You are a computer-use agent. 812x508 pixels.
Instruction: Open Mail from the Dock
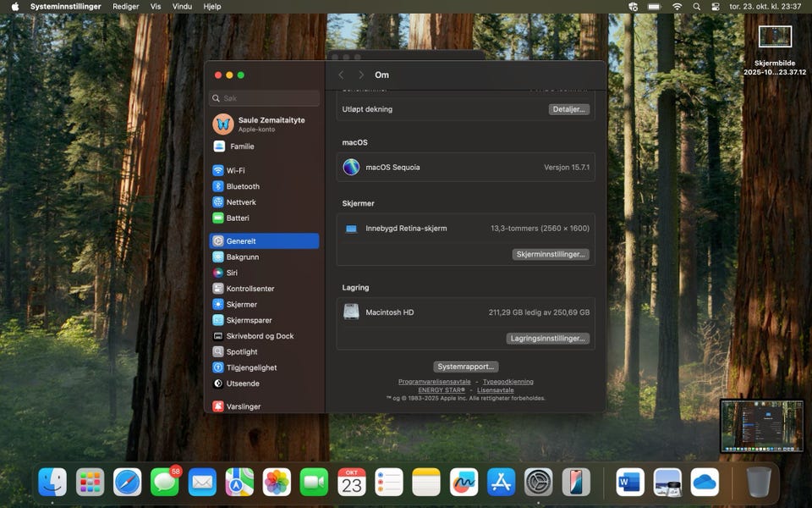[202, 482]
